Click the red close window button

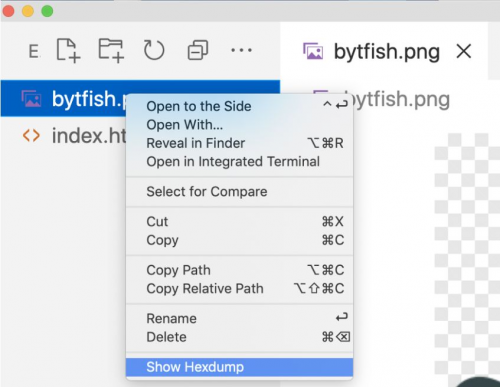(8, 11)
